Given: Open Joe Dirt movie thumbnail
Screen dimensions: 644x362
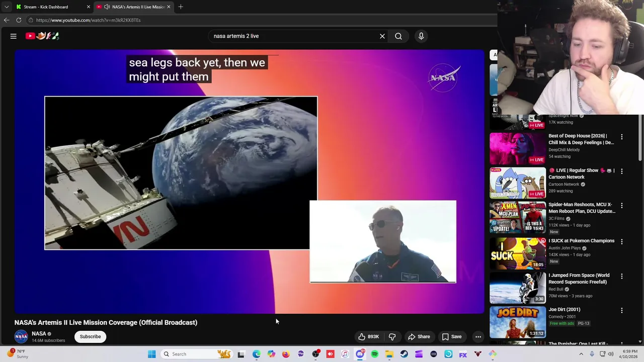Looking at the screenshot, I should pos(518,322).
